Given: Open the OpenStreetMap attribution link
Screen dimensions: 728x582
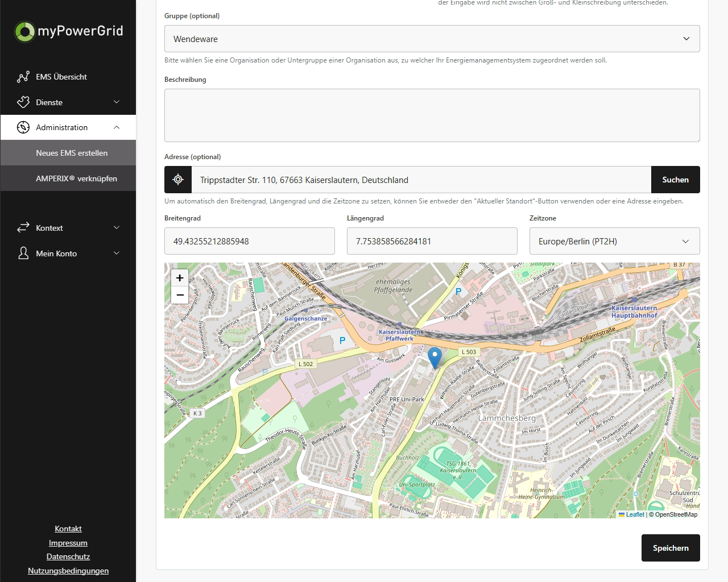Looking at the screenshot, I should [x=676, y=514].
